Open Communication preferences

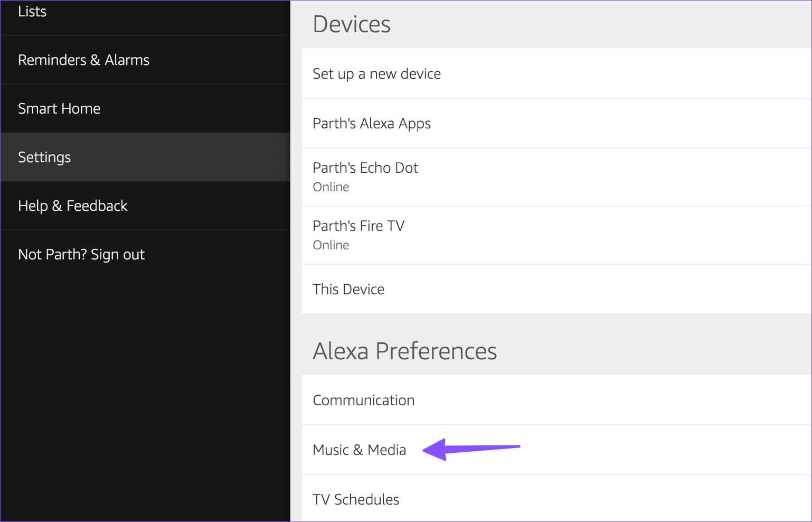[363, 400]
